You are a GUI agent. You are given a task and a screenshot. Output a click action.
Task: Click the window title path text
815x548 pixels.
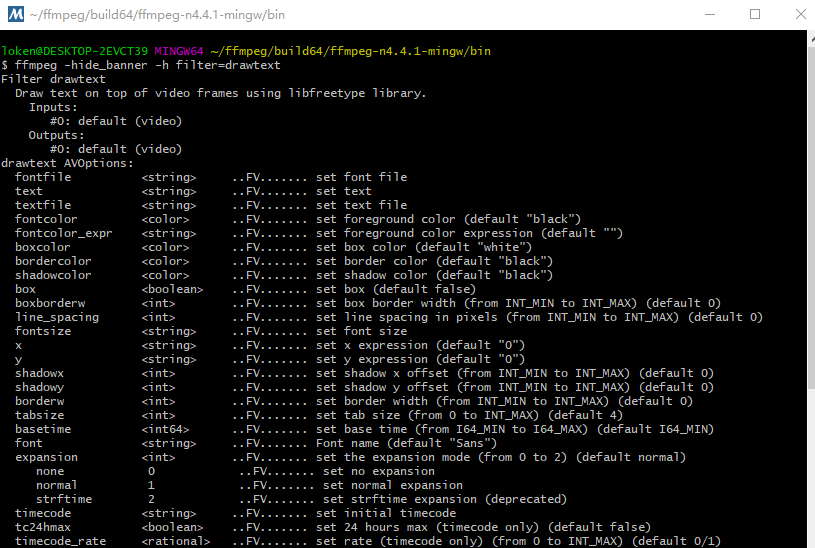point(145,15)
